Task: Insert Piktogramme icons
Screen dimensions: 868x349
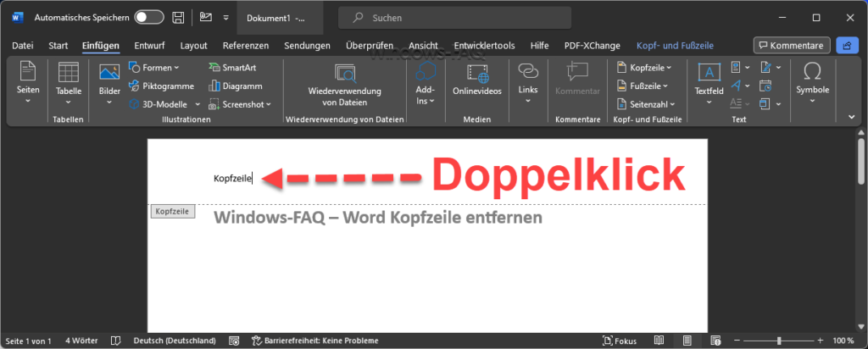Action: pyautogui.click(x=161, y=86)
